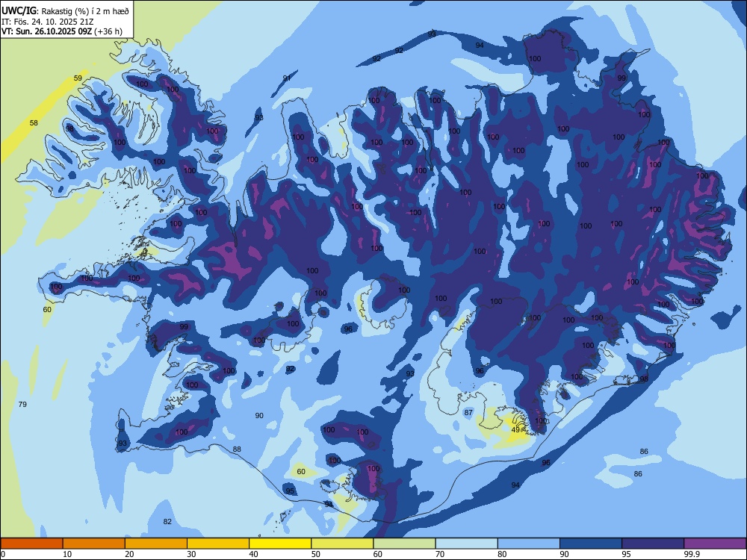Click the '59' humidity value on the map
747x560 pixels.
coord(78,78)
